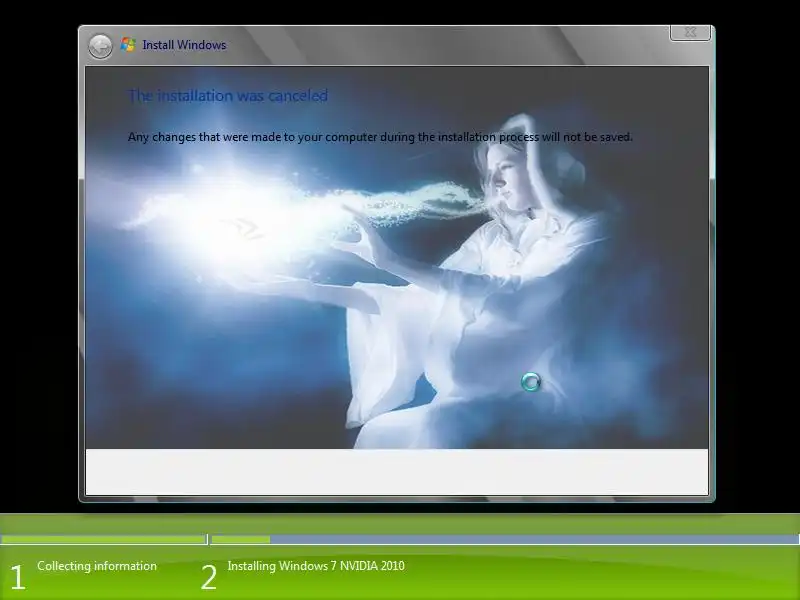This screenshot has height=600, width=800.
Task: Click the Collecting information progress bar
Action: click(104, 539)
